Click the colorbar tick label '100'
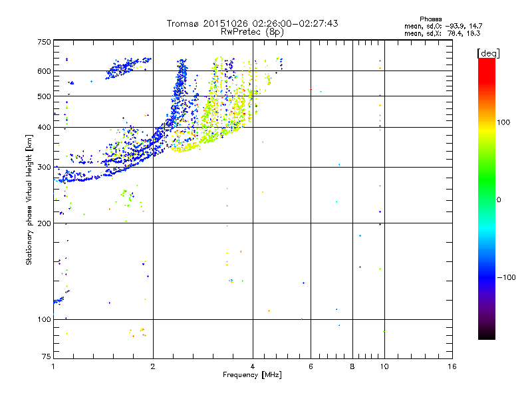The image size is (532, 399). pos(503,122)
